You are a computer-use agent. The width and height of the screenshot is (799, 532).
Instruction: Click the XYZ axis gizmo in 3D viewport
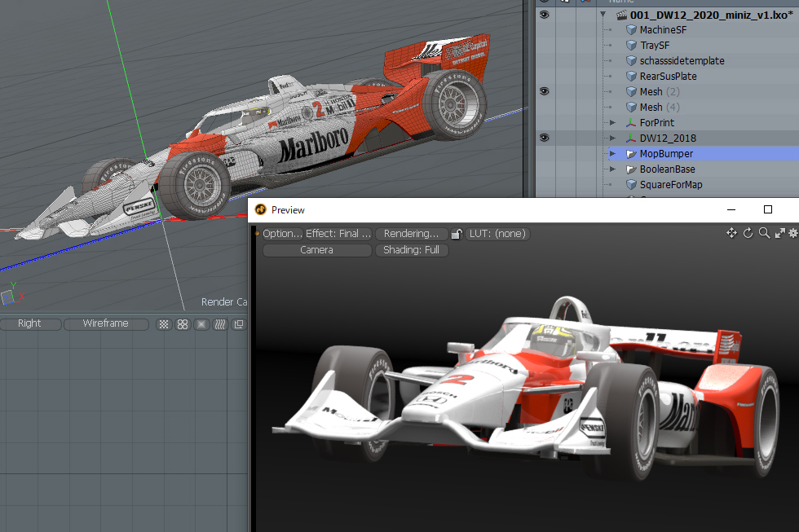coord(11,294)
